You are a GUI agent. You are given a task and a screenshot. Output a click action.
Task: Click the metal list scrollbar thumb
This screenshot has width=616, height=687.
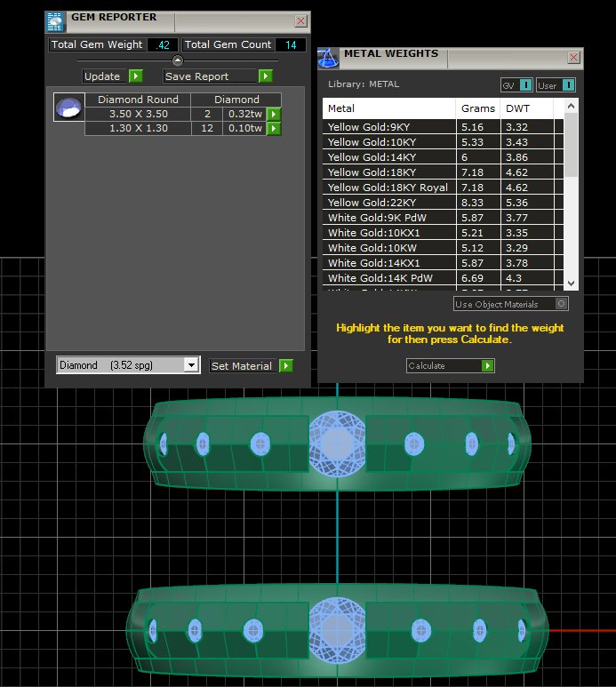571,146
